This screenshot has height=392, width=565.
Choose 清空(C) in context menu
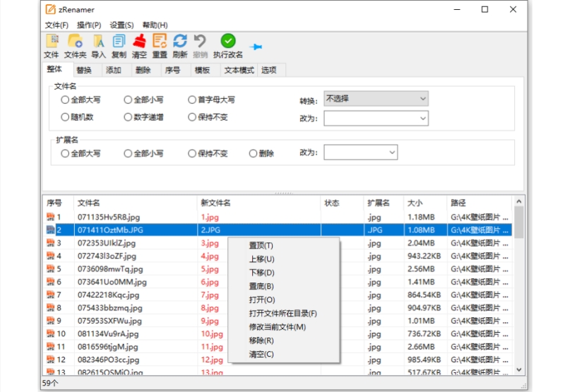point(284,354)
